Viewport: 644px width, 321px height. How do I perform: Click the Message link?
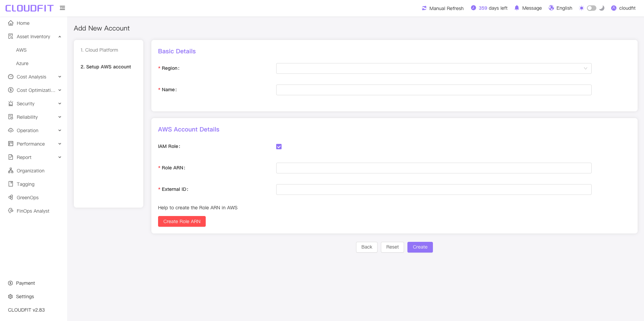click(532, 8)
